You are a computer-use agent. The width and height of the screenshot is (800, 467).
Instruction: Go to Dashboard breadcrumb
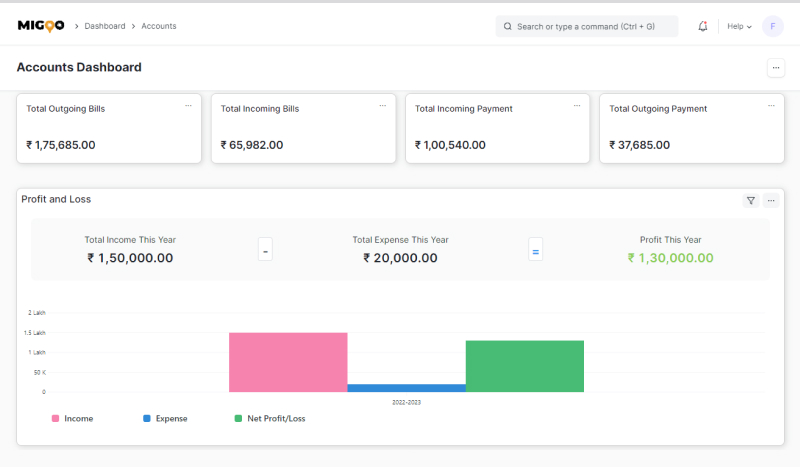105,26
